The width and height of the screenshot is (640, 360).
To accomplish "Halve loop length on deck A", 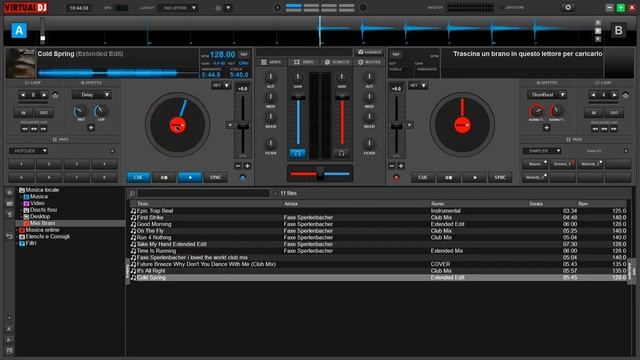I will [x=23, y=95].
